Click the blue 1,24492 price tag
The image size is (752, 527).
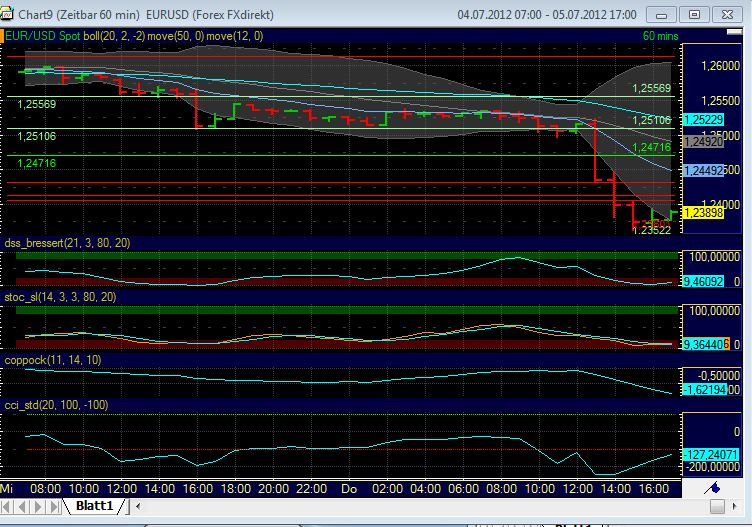coord(703,171)
